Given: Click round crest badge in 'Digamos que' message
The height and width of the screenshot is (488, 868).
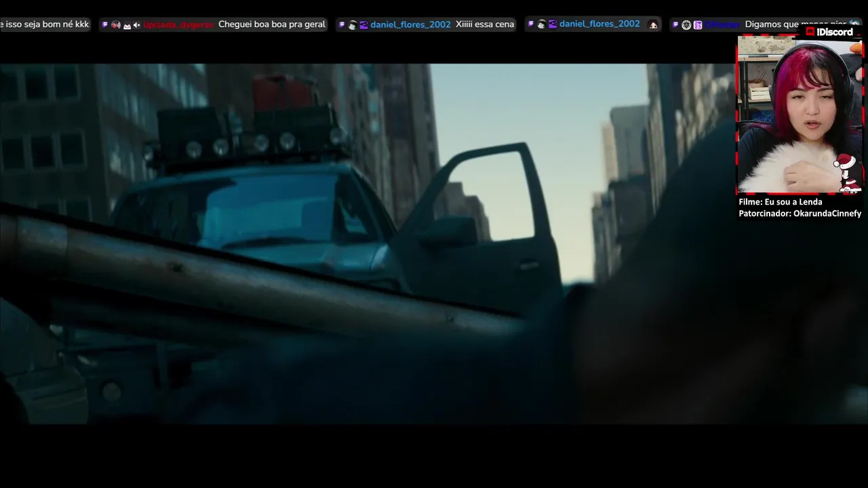Looking at the screenshot, I should point(686,25).
